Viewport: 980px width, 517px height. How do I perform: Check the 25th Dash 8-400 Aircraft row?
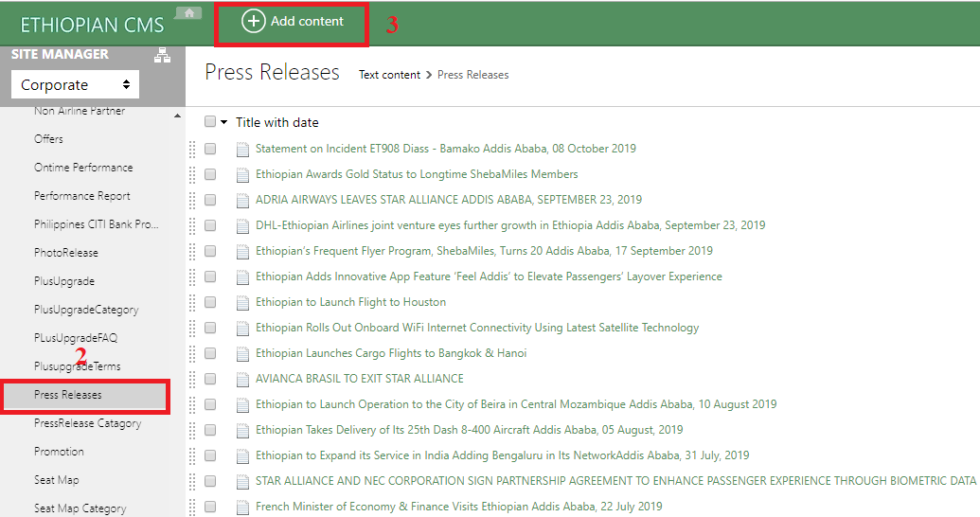210,431
